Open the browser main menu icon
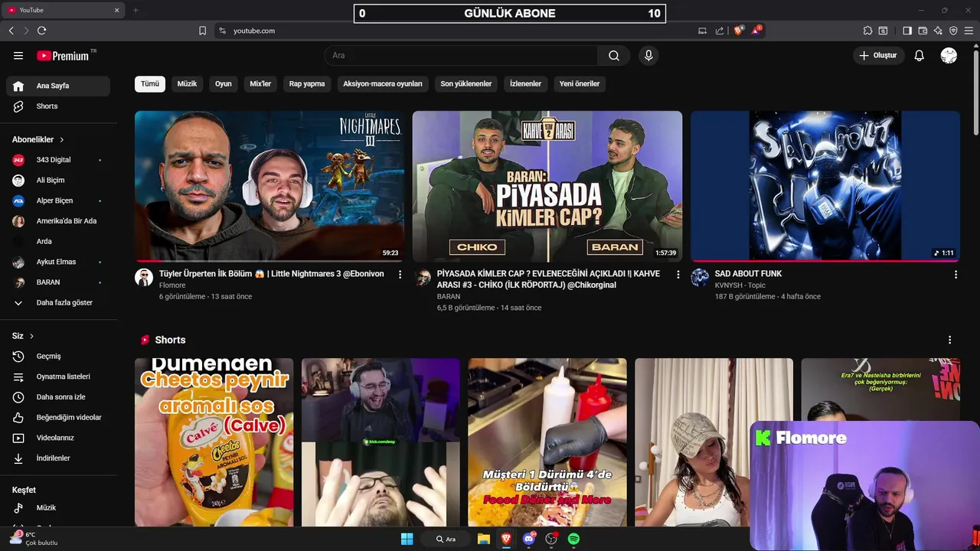 (969, 31)
